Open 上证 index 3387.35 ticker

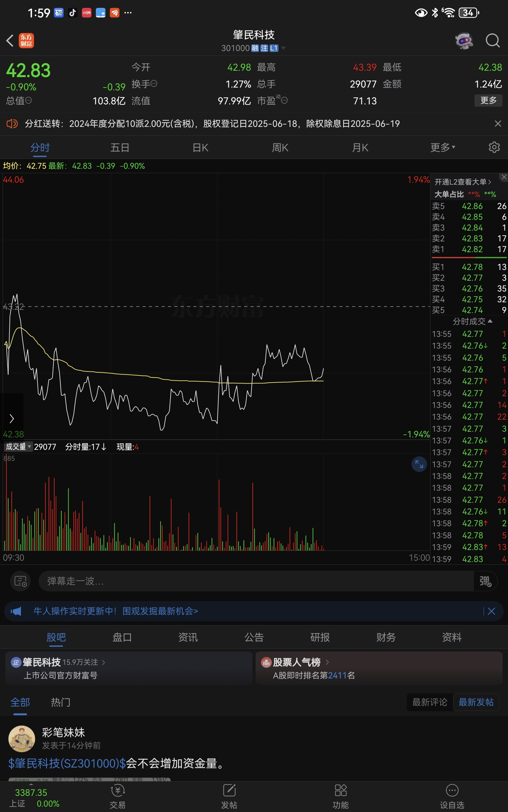click(34, 798)
